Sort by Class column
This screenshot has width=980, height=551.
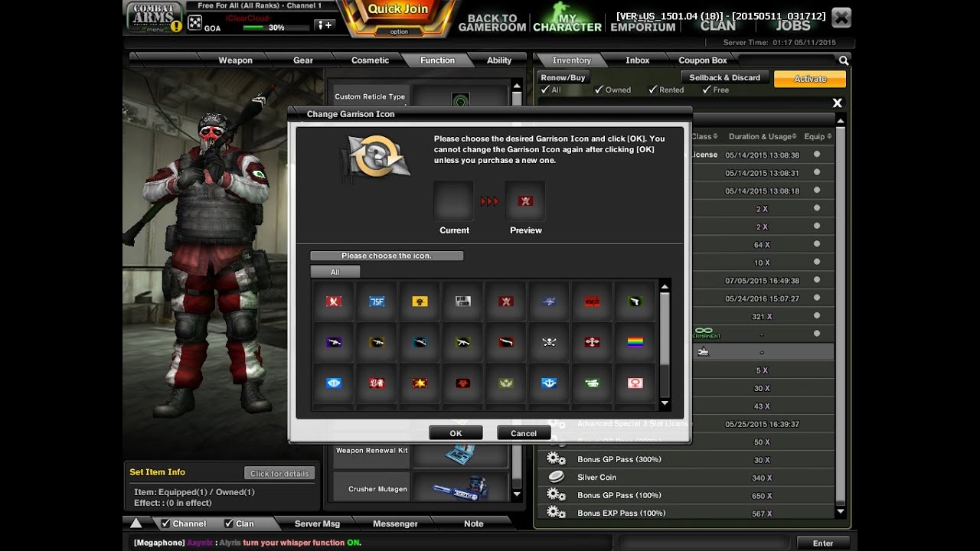704,136
